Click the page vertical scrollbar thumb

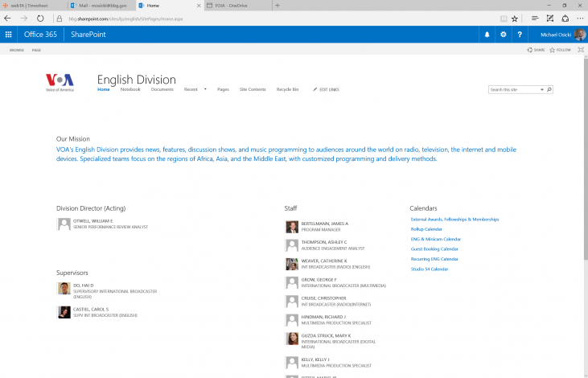point(586,159)
